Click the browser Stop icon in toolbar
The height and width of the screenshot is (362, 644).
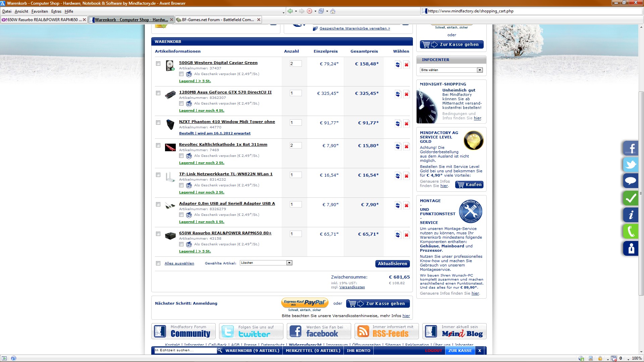coord(309,11)
